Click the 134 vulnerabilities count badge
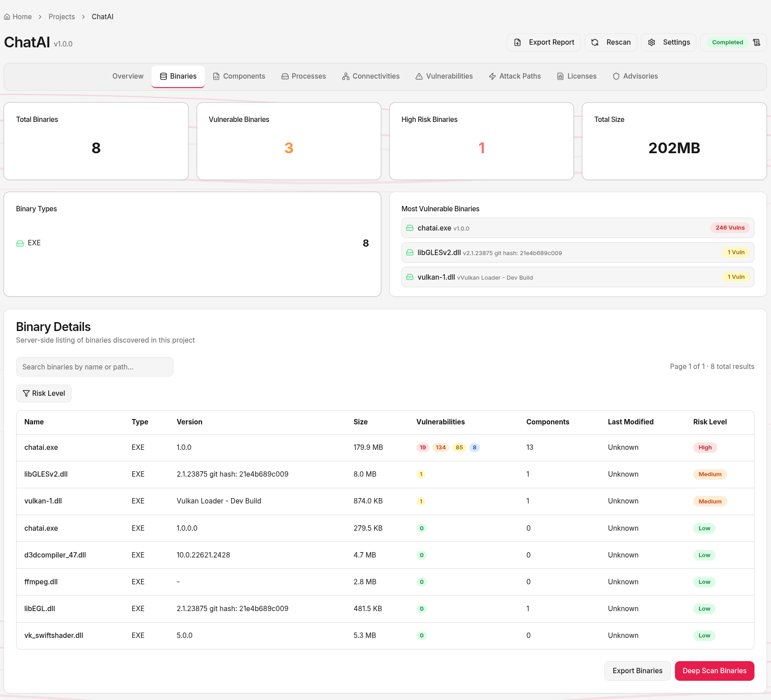The width and height of the screenshot is (771, 700). (441, 448)
